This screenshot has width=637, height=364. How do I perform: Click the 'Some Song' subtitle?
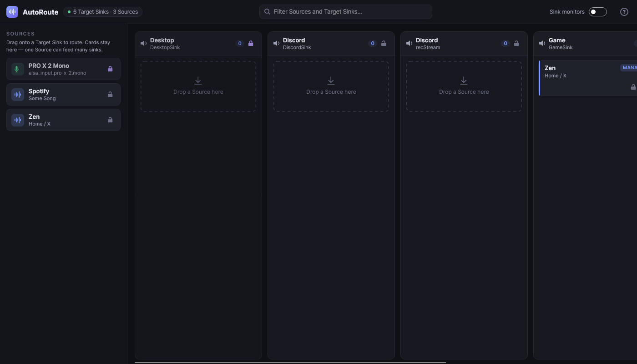point(42,98)
